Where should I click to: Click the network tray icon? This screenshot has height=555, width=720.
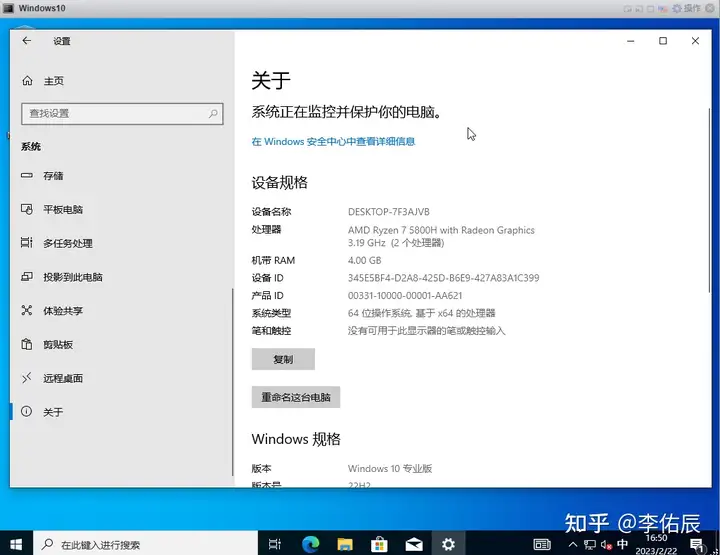click(x=590, y=545)
